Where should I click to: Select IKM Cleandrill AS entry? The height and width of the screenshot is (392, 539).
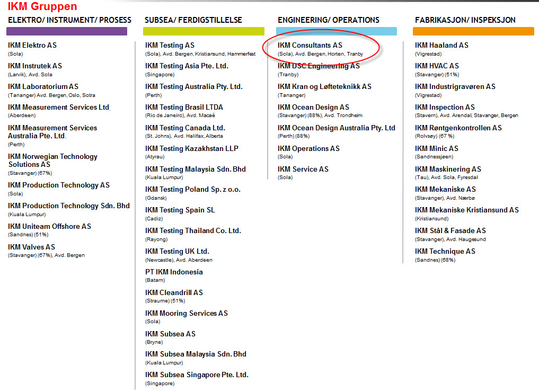[174, 293]
